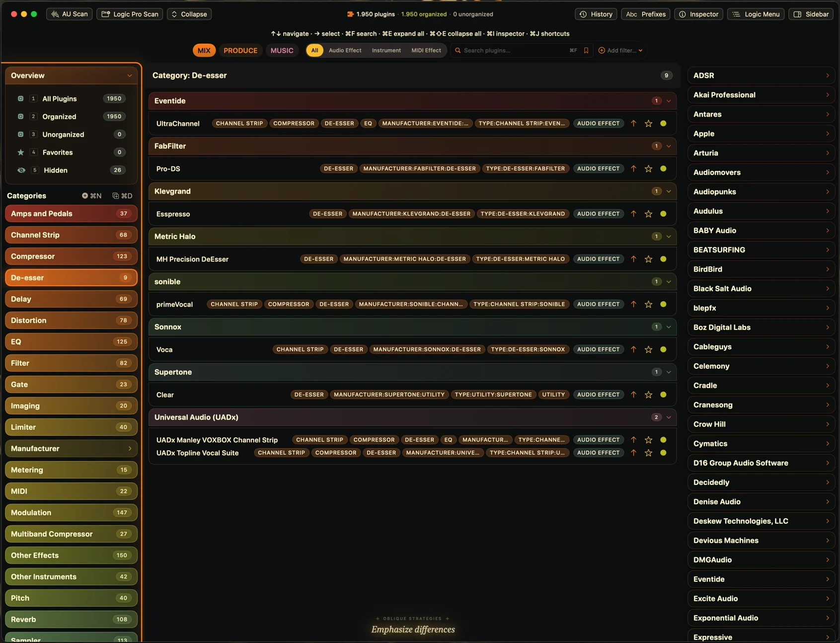Favorite UADx Manley VOXBOX Channel Strip
Viewport: 840px width, 643px height.
(x=648, y=440)
